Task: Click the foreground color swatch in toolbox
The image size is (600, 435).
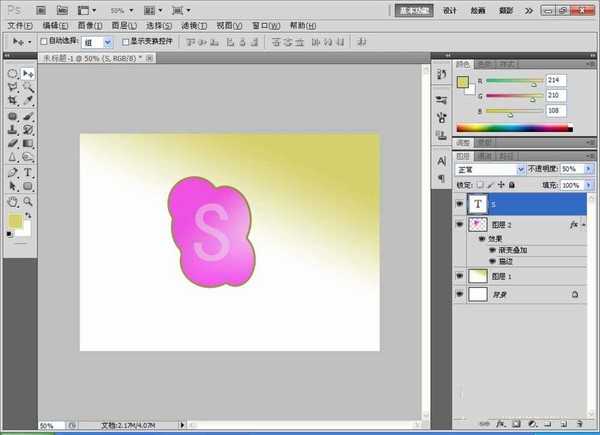Action: pos(15,220)
